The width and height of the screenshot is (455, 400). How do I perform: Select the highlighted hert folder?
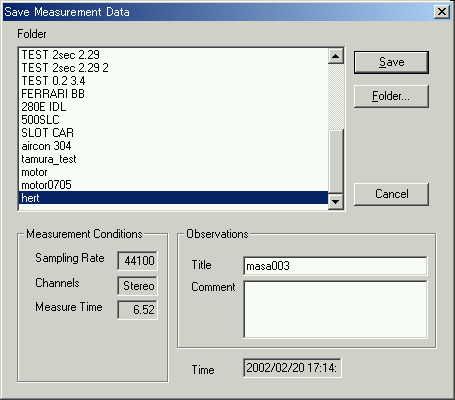point(173,198)
